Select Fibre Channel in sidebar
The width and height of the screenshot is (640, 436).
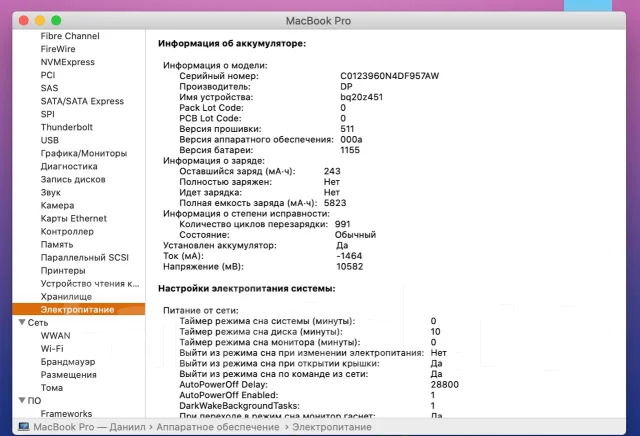[70, 36]
